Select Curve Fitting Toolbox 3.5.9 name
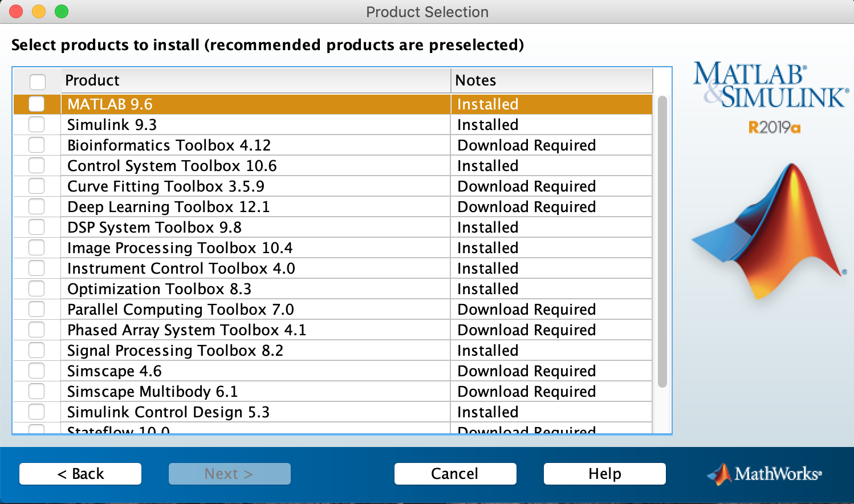Image resolution: width=854 pixels, height=504 pixels. pos(166,186)
